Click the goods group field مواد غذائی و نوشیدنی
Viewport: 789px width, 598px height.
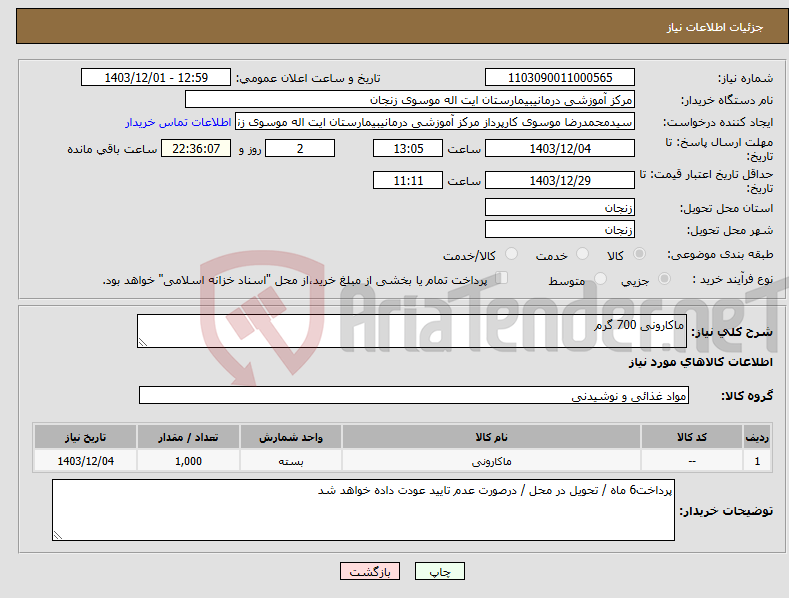(x=414, y=396)
